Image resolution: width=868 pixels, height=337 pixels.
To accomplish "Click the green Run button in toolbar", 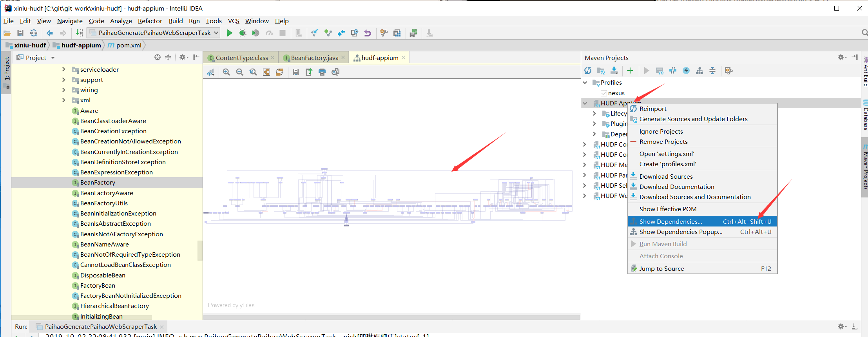I will [230, 33].
